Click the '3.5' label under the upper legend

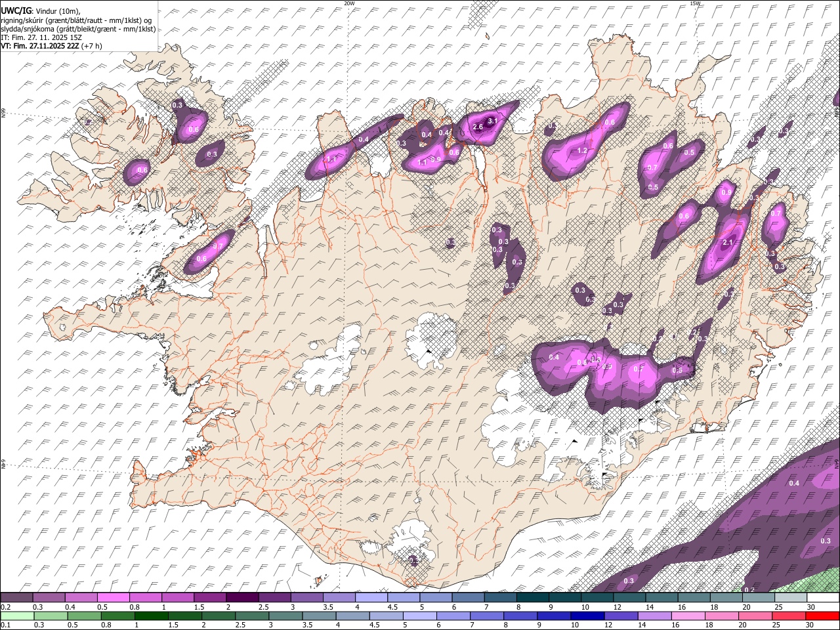tap(328, 607)
